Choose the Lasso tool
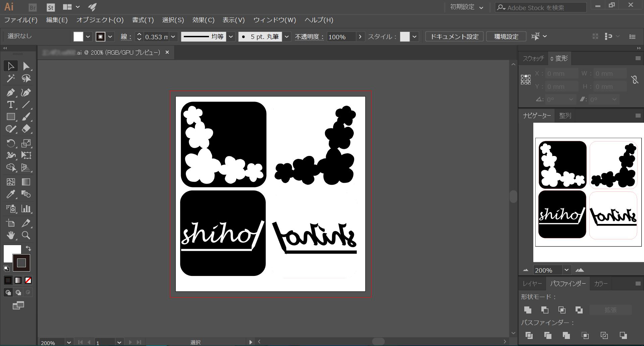The width and height of the screenshot is (644, 346). point(26,78)
